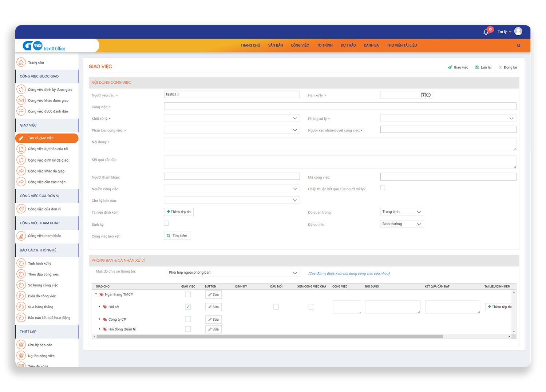This screenshot has width=546, height=392.
Task: Click Theo đầu công việc icon
Action: pyautogui.click(x=21, y=274)
